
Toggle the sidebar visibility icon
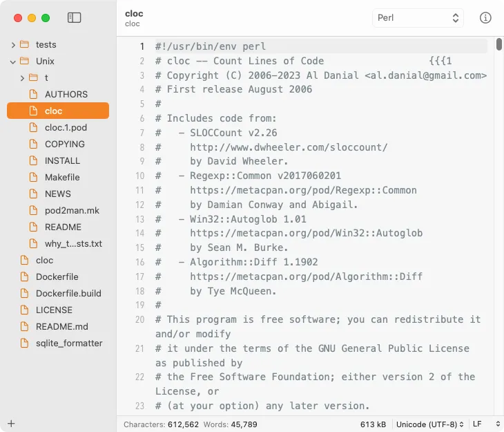[74, 18]
